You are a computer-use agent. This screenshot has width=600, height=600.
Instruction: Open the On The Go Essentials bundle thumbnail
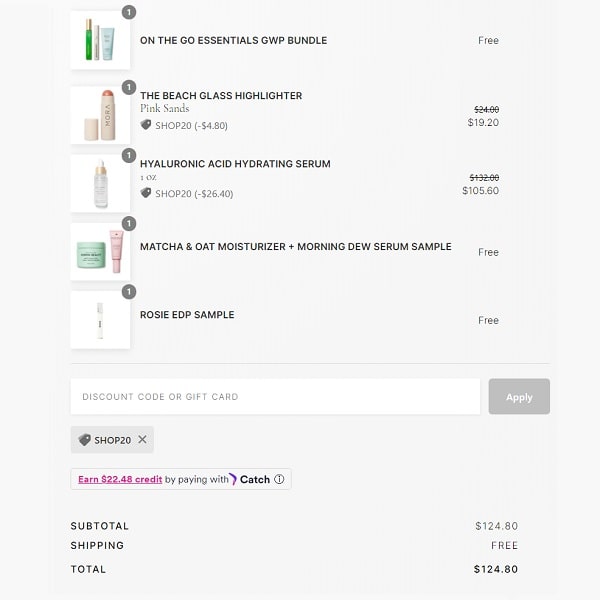[100, 41]
